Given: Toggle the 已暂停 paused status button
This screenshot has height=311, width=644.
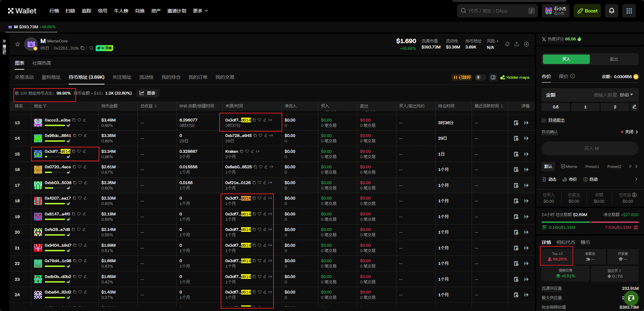Looking at the screenshot, I should [x=462, y=77].
